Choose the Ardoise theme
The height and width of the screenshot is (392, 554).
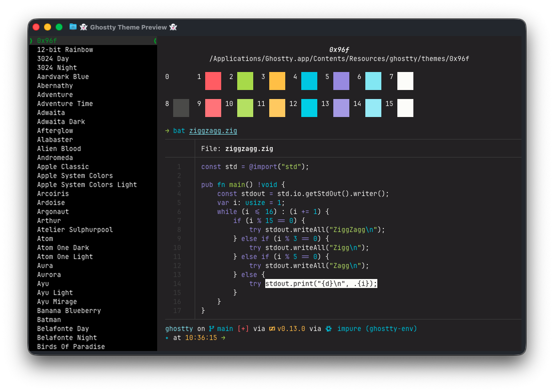click(51, 202)
